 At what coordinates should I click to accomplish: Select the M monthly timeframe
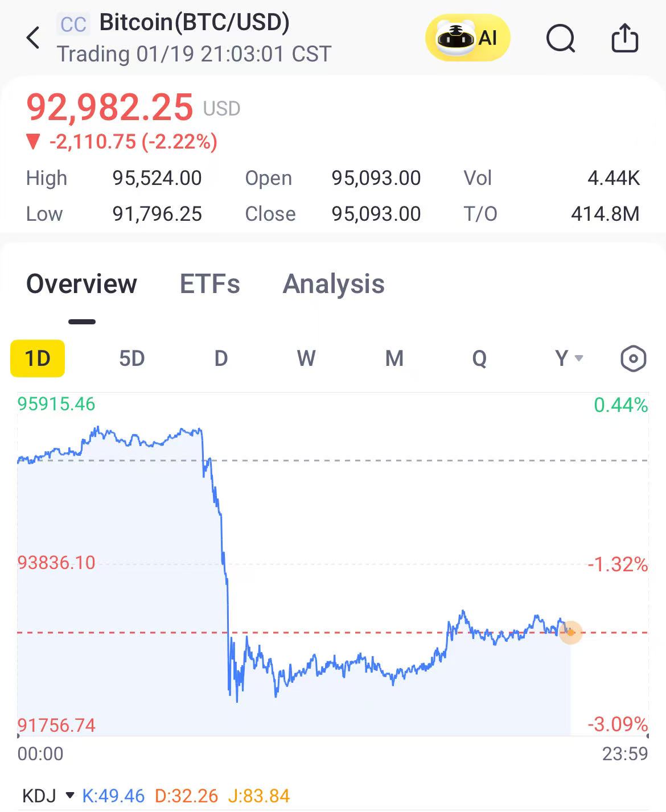click(394, 358)
